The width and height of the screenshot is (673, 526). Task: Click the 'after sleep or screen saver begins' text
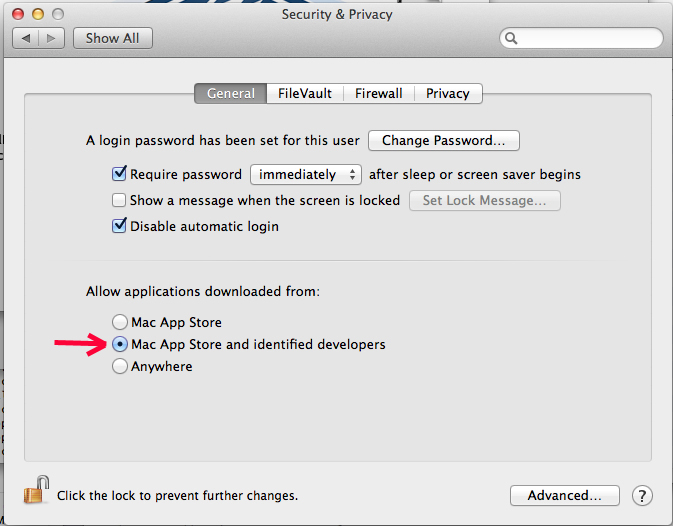475,175
